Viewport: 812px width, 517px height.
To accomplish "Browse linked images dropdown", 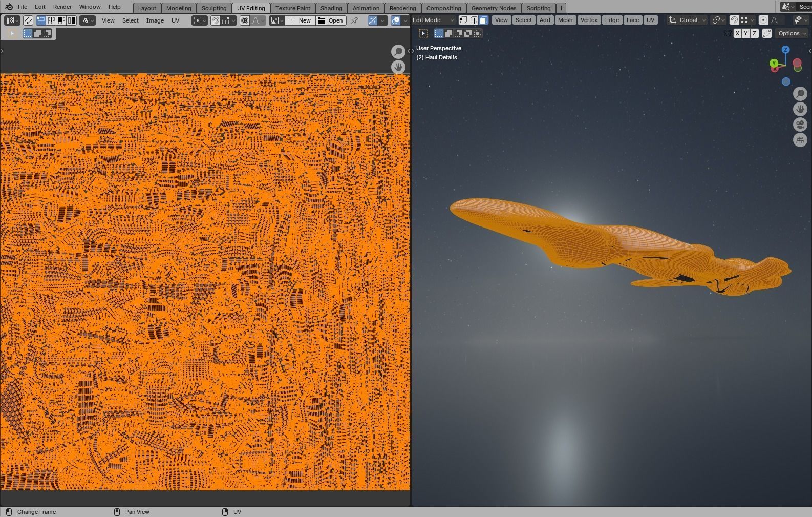I will (277, 20).
